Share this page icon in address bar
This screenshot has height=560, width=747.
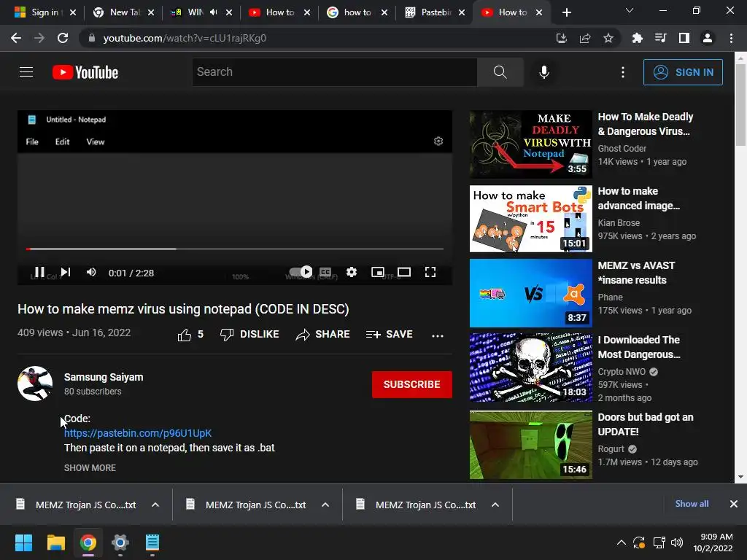pyautogui.click(x=585, y=38)
